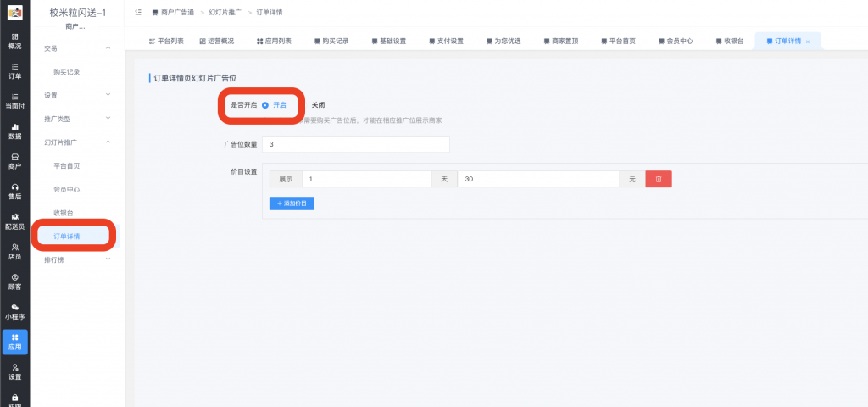Switch to the 收银台 tab

(729, 41)
